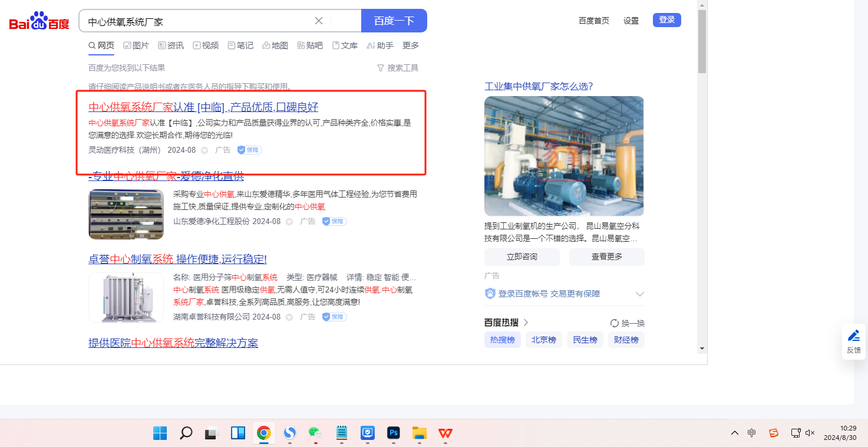868x447 pixels.
Task: Click the 保障 badge on 湖南卓誉科技 result
Action: click(334, 317)
